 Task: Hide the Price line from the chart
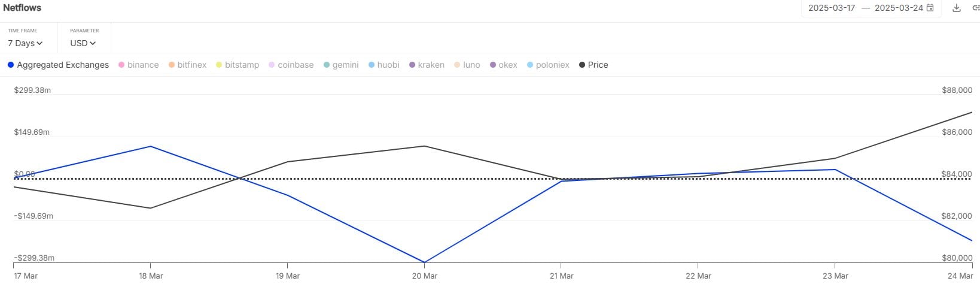point(594,65)
